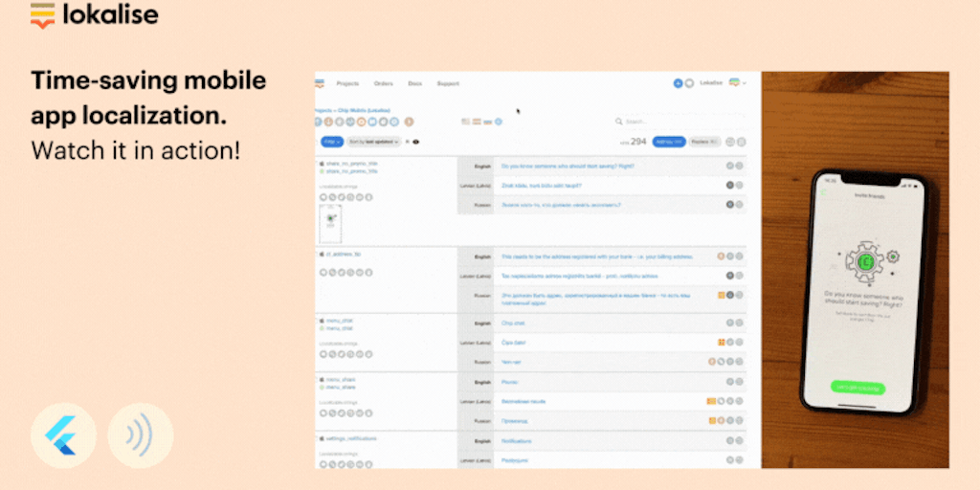Click the Search input field
Screen dimensions: 980x490
(680, 122)
